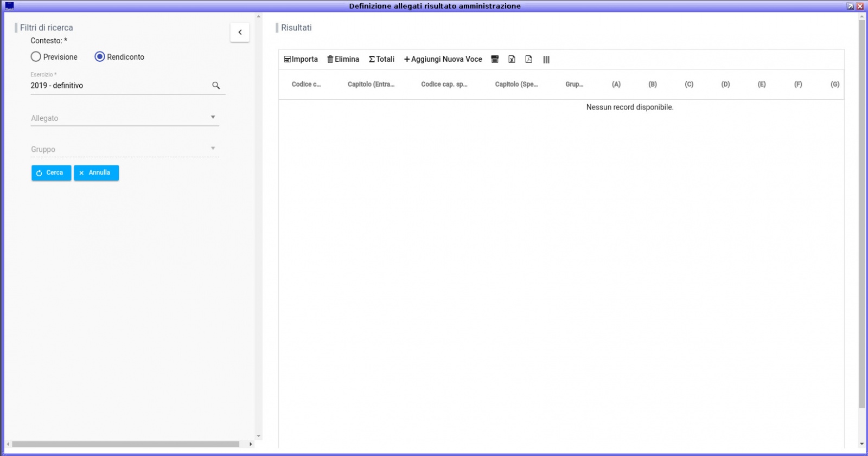Select the Previsione radio button
Viewport: 868px width, 456px height.
pos(36,57)
